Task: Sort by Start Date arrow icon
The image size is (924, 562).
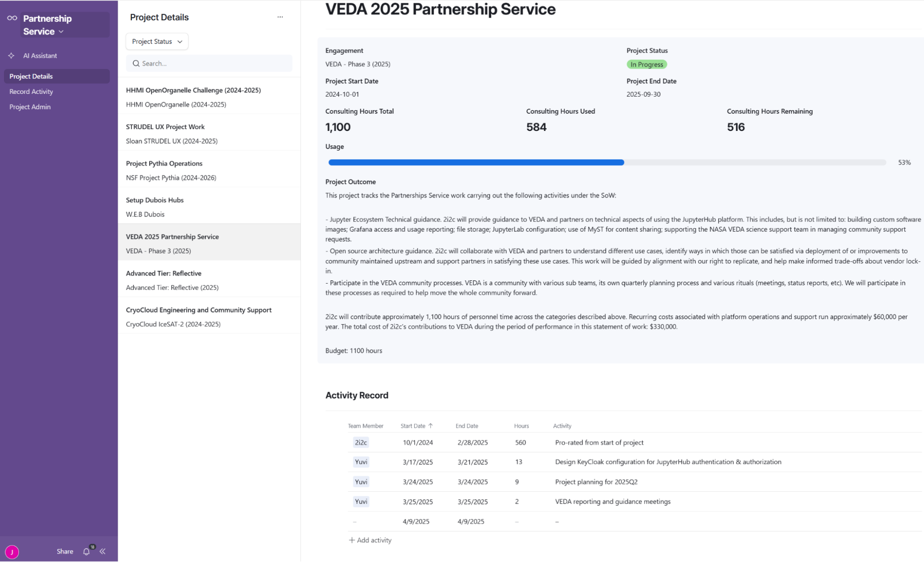Action: 430,426
